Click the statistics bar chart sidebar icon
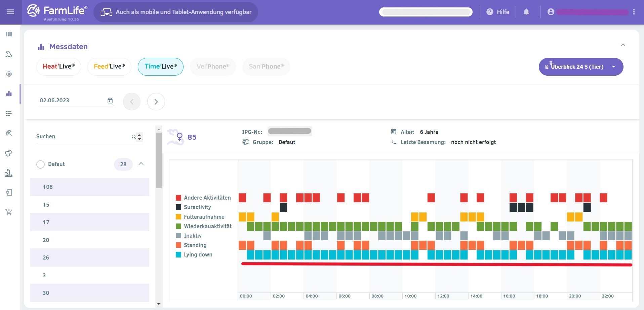Viewport: 644px width, 310px height. point(9,94)
